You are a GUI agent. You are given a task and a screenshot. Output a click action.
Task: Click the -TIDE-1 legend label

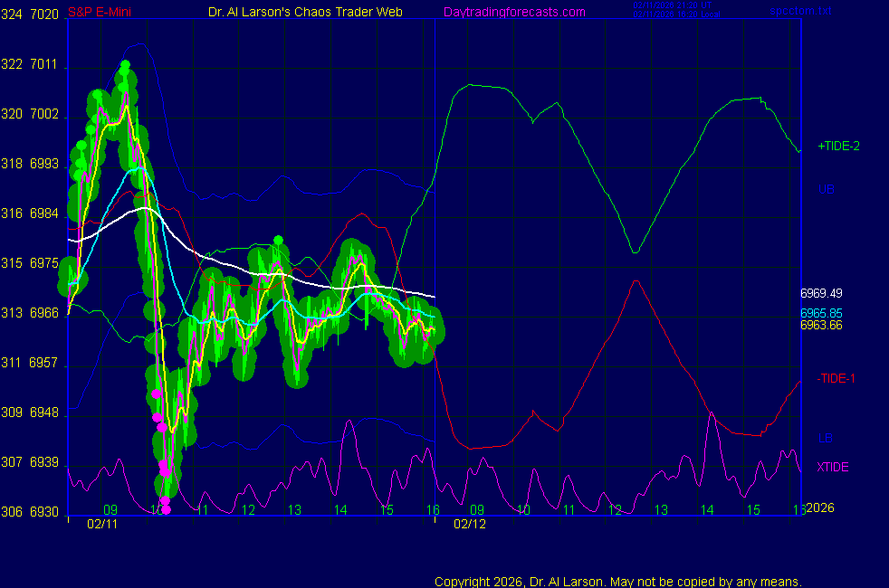click(836, 378)
